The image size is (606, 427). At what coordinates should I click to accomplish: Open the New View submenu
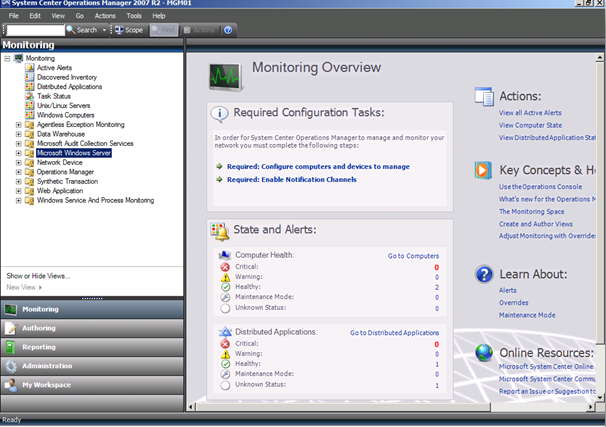[x=24, y=288]
